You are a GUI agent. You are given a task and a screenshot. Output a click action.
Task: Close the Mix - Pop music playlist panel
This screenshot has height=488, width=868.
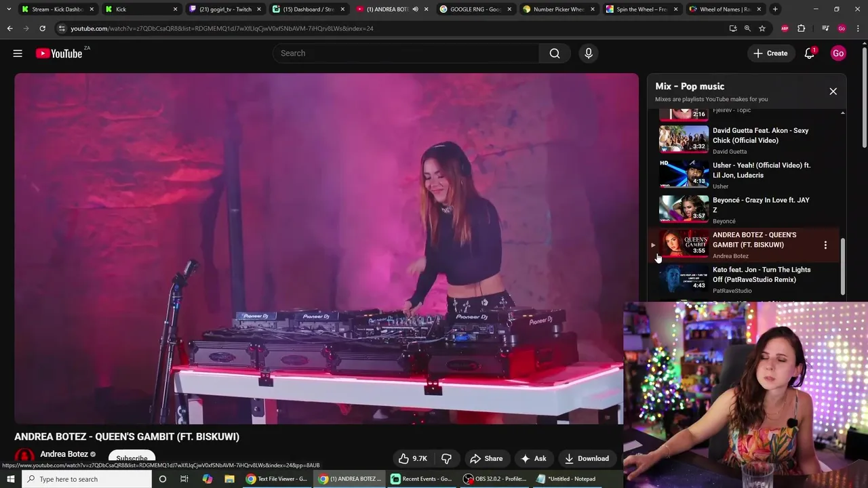pyautogui.click(x=833, y=91)
